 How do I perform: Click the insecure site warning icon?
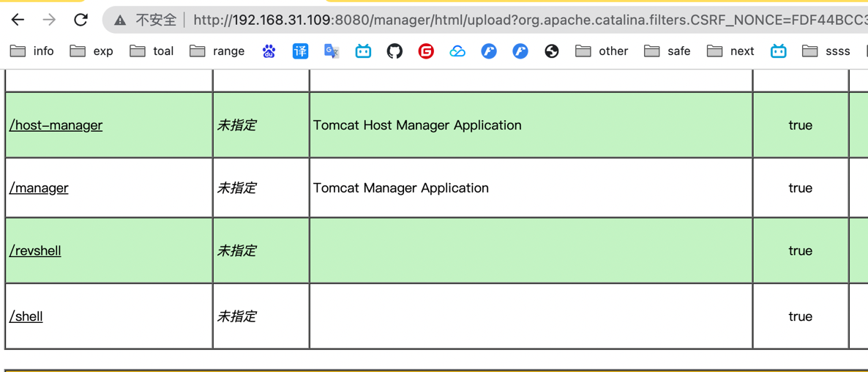click(x=120, y=21)
